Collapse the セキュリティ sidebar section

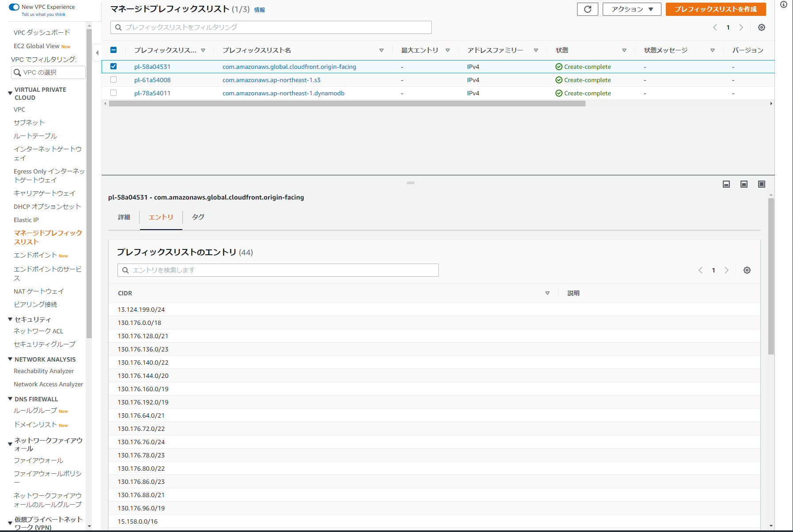coord(10,319)
